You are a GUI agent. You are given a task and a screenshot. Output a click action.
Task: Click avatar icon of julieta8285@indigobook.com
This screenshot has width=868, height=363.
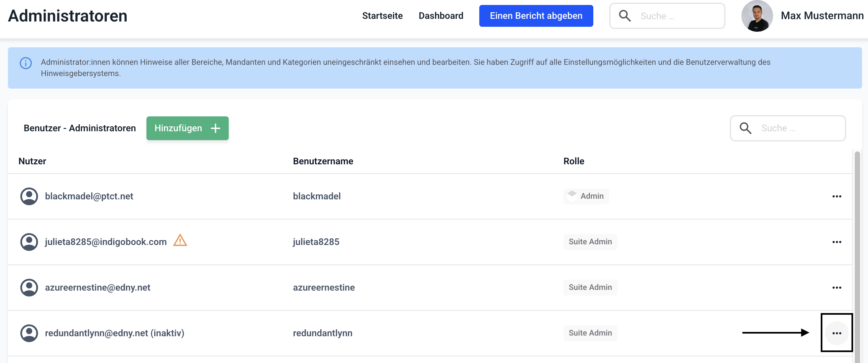coord(29,242)
